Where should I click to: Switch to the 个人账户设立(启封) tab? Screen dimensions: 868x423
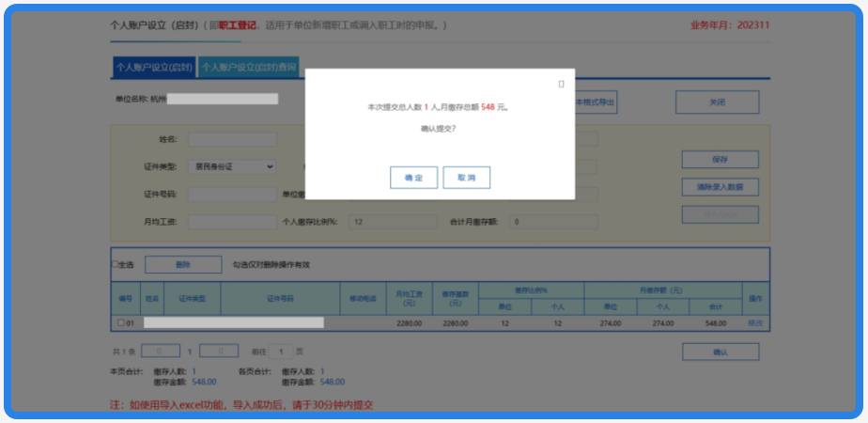154,68
